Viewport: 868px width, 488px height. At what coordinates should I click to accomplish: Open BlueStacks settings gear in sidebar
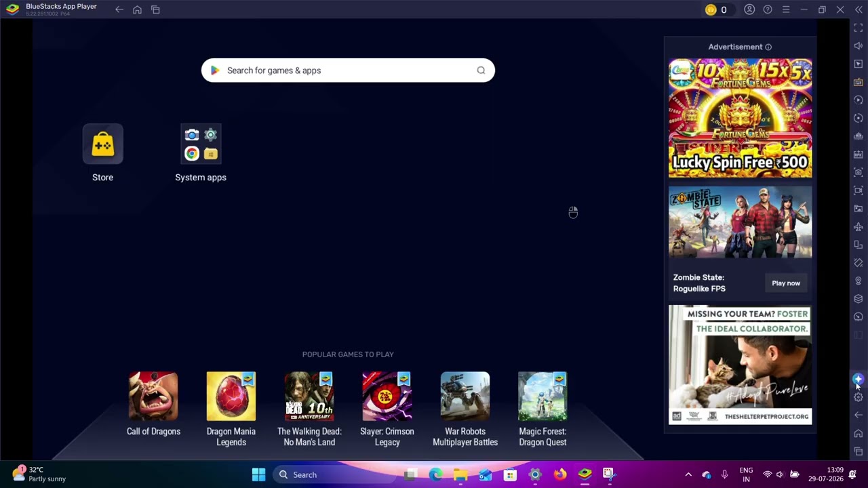(859, 397)
